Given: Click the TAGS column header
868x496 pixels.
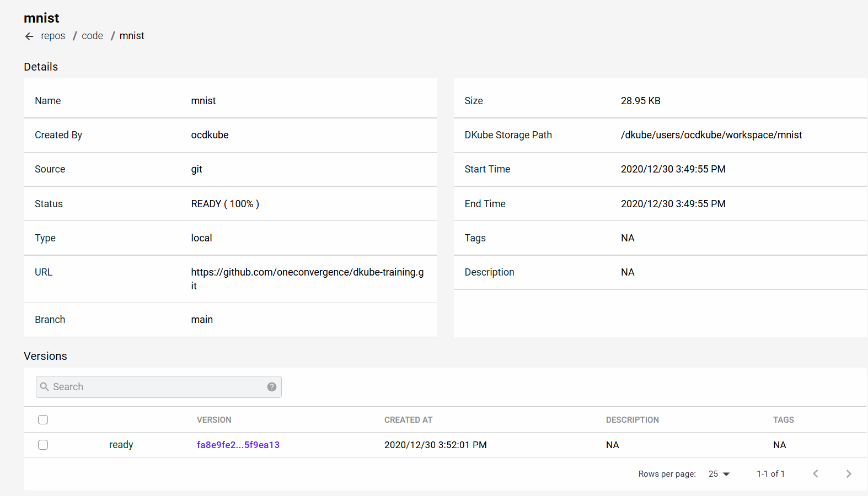Looking at the screenshot, I should [x=784, y=420].
